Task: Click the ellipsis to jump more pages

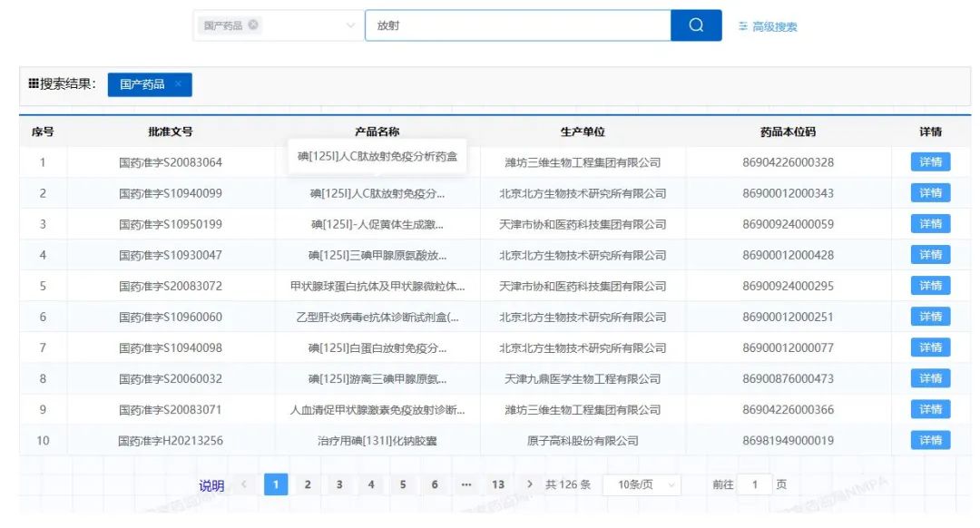Action: [x=466, y=484]
